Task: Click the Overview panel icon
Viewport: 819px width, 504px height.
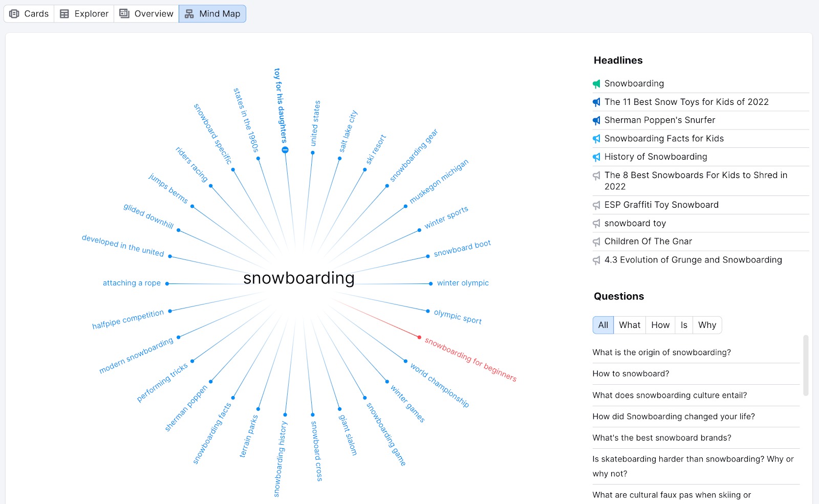Action: point(123,14)
